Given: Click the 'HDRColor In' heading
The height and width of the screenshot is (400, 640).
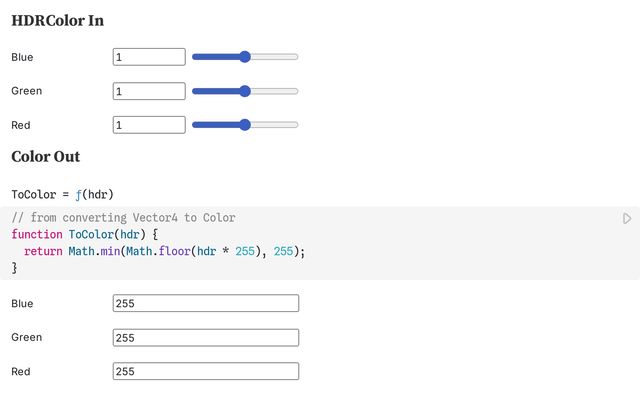Looking at the screenshot, I should [x=58, y=20].
